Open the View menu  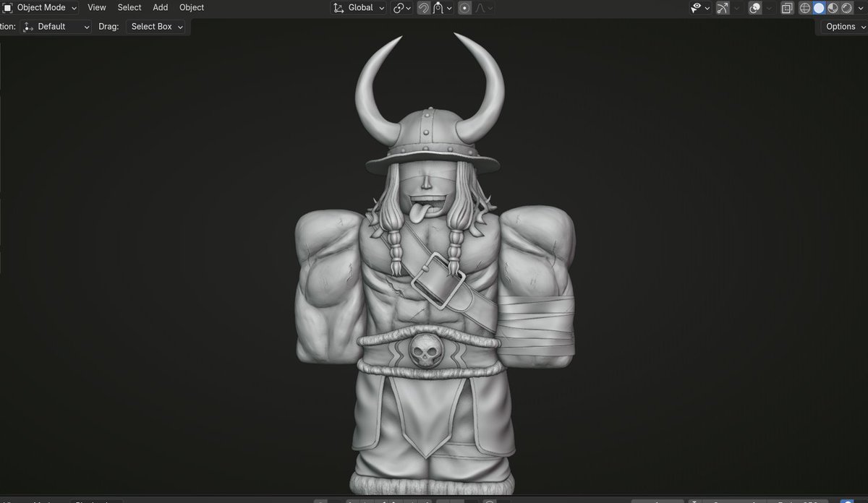click(96, 7)
